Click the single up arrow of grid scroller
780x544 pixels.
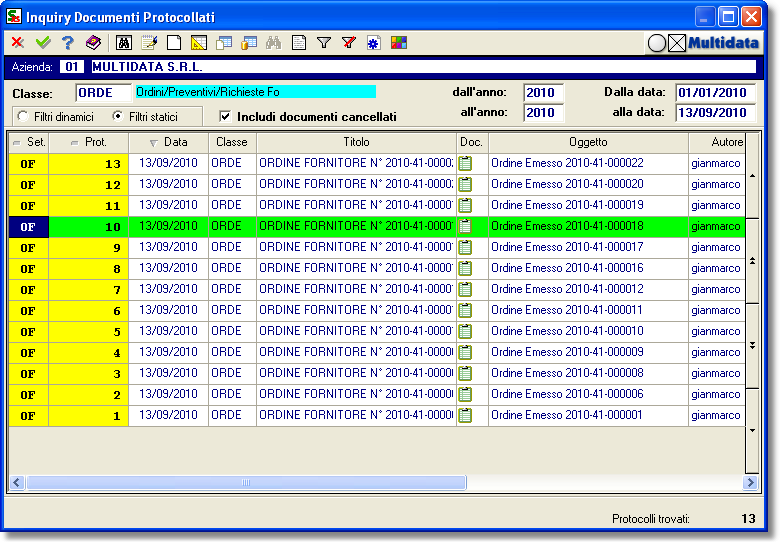tap(752, 176)
